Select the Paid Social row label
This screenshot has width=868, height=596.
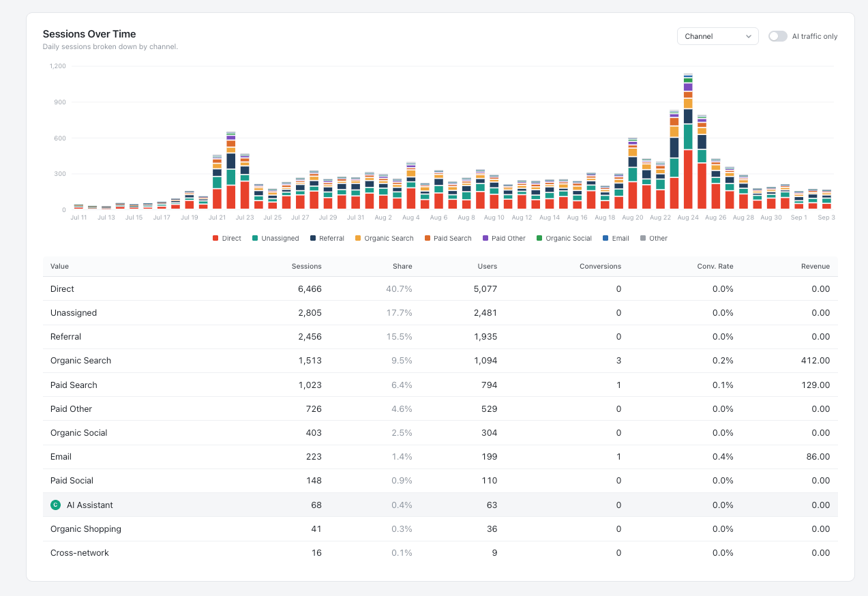click(72, 481)
